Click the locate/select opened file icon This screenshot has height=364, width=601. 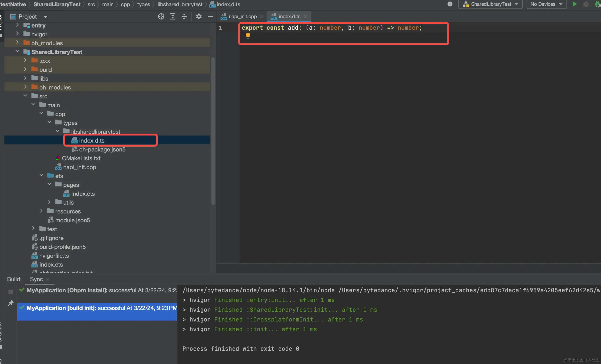tap(161, 17)
